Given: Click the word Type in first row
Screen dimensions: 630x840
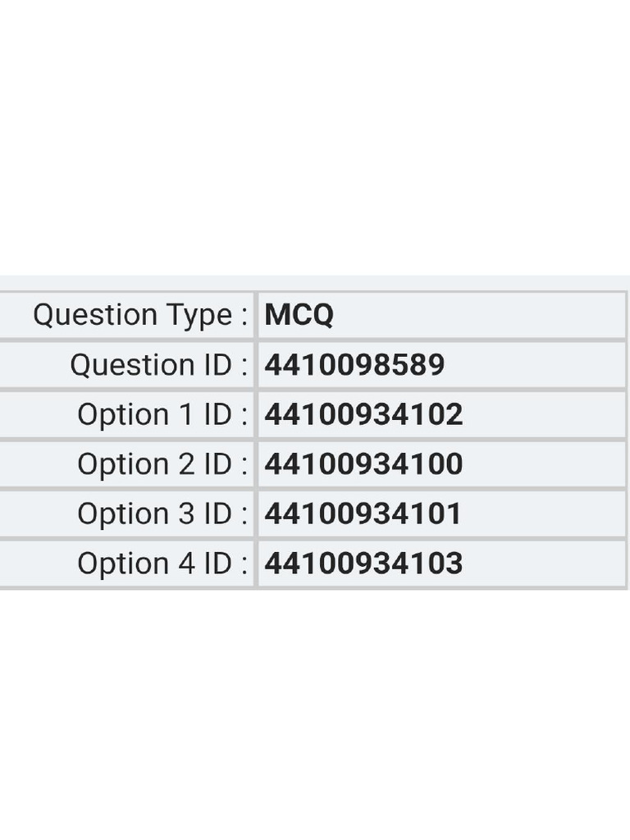Looking at the screenshot, I should (x=199, y=316).
